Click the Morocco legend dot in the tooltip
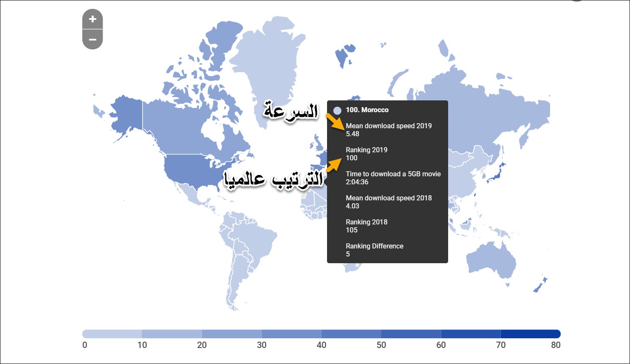630x364 pixels. click(337, 111)
